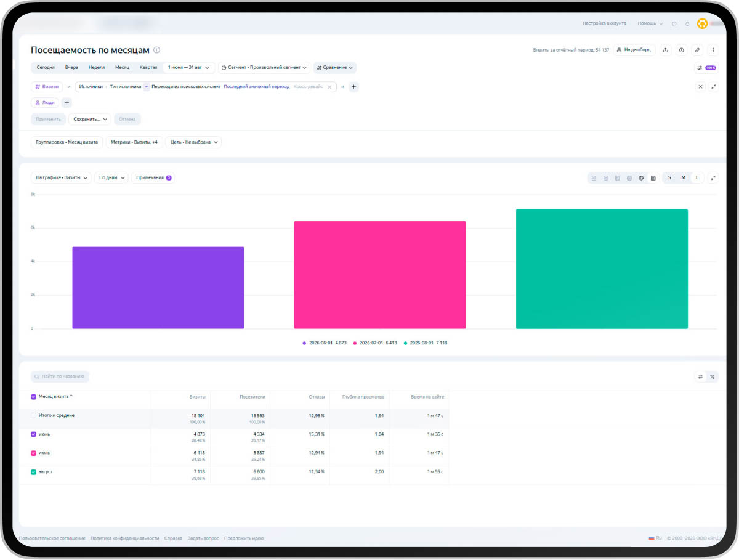Copy the report link via the chain icon
This screenshot has height=560, width=739.
tap(698, 50)
